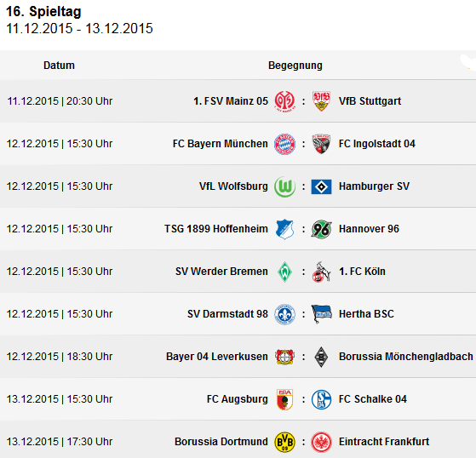Open the Bayer 04 Leverkusen team link
The width and height of the screenshot is (476, 458).
tap(217, 357)
